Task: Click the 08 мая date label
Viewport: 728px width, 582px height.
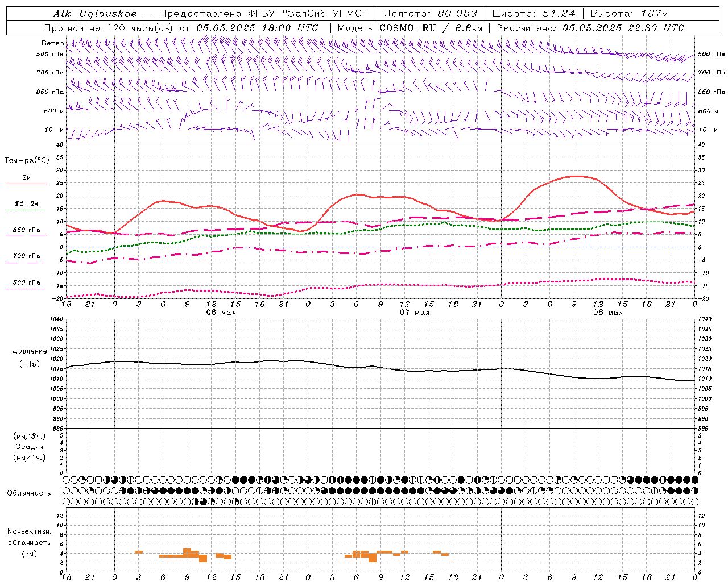Action: click(607, 313)
